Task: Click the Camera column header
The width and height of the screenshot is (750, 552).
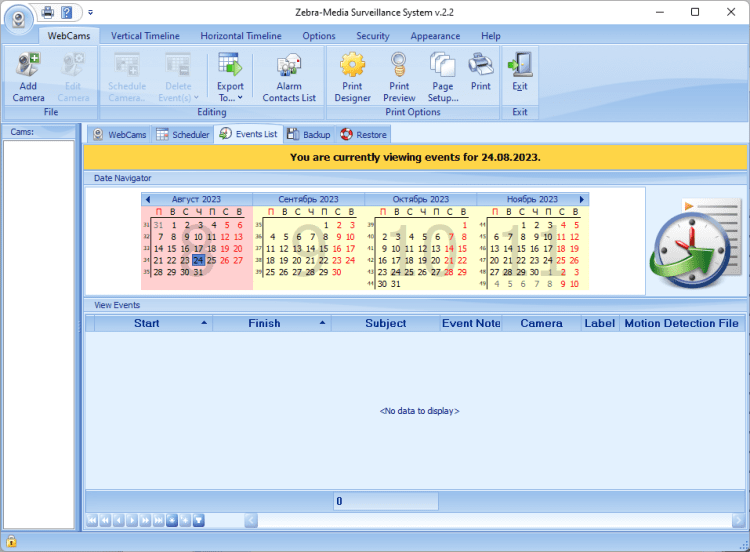Action: (x=541, y=323)
